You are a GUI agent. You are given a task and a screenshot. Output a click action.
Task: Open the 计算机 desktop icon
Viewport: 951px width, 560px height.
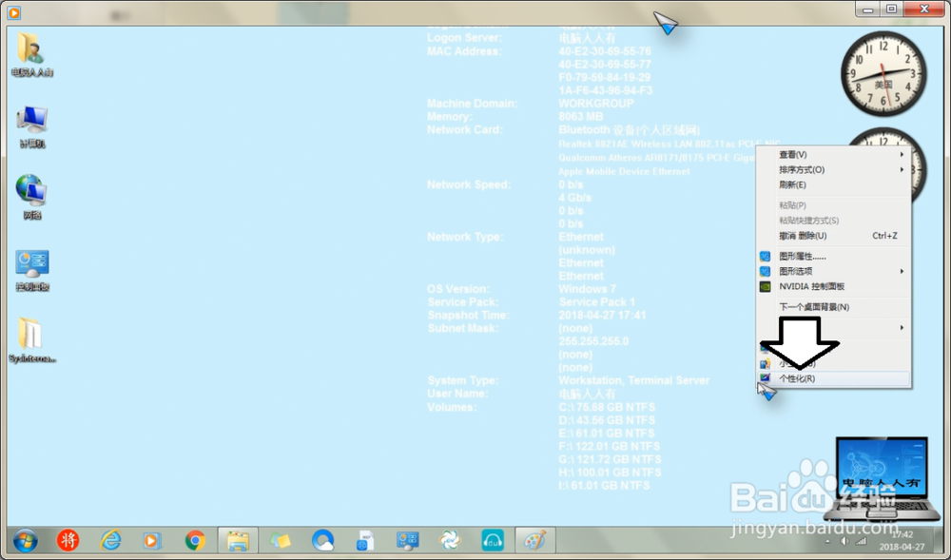pyautogui.click(x=31, y=126)
